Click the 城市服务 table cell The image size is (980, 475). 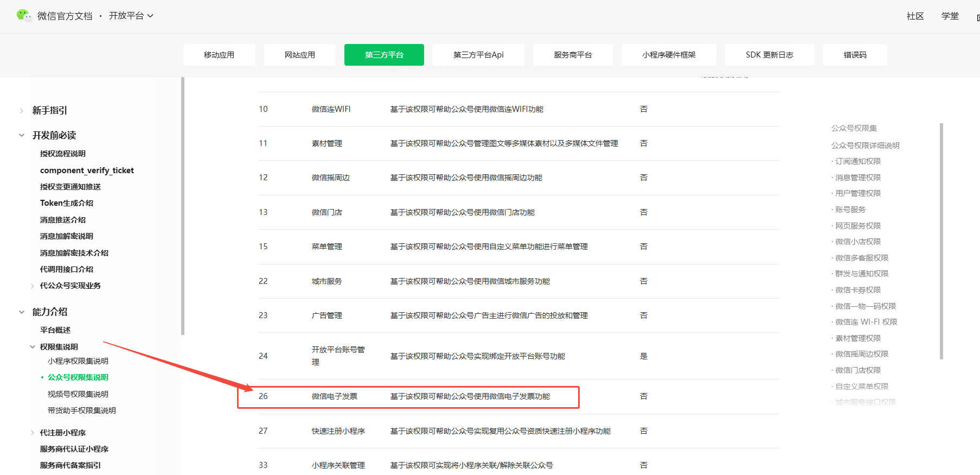tap(327, 281)
